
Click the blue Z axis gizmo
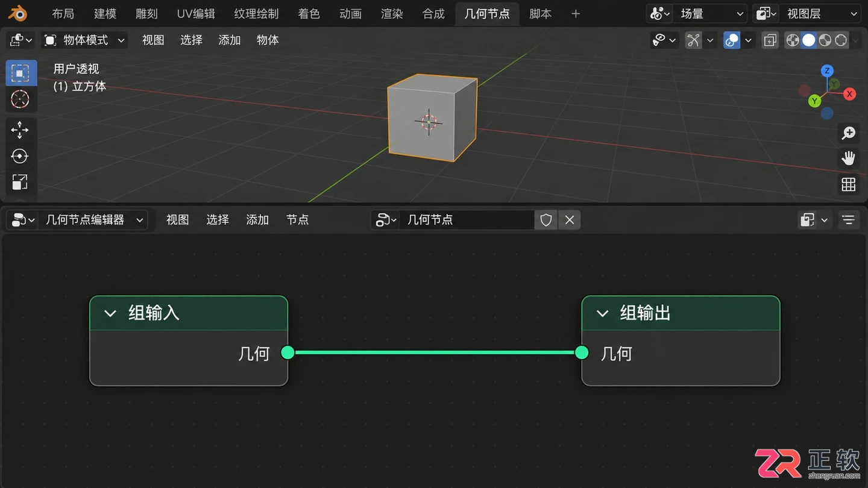pyautogui.click(x=827, y=71)
